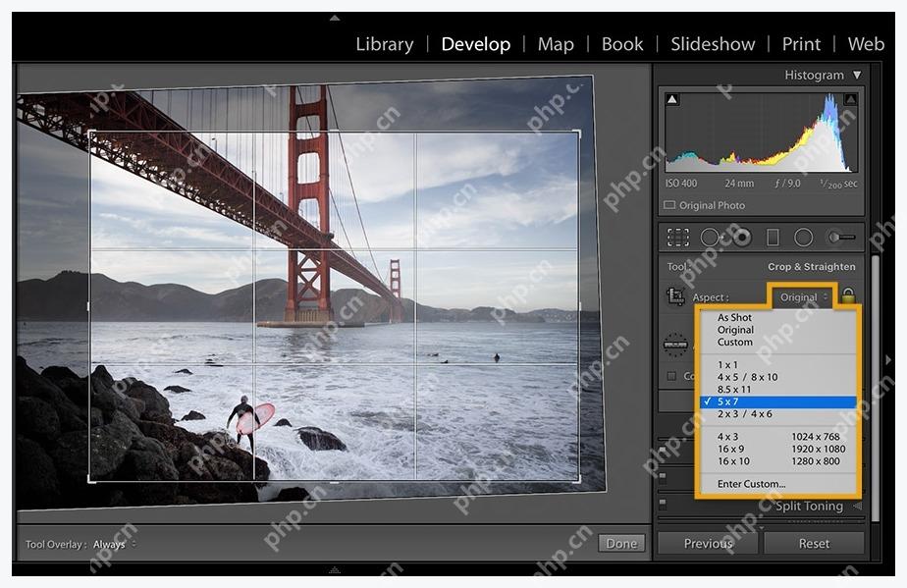907x588 pixels.
Task: Click the Previous button
Action: [x=708, y=544]
